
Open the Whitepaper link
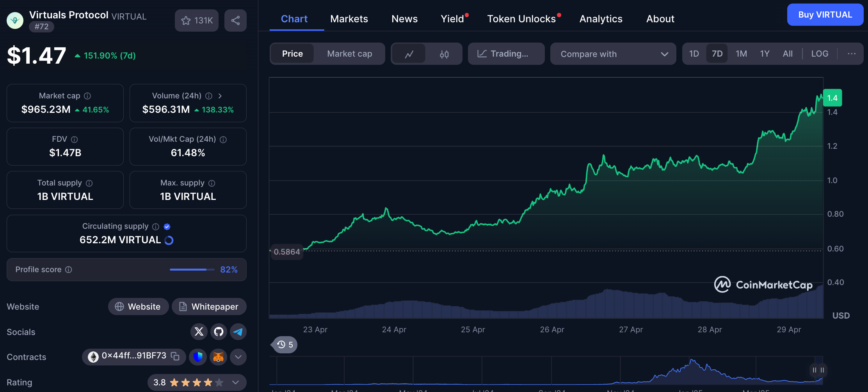(209, 306)
